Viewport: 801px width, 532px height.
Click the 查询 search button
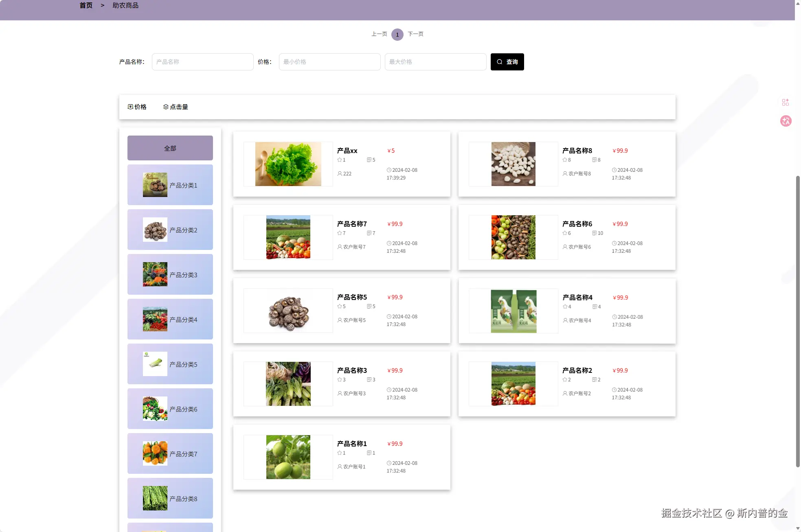coord(507,62)
